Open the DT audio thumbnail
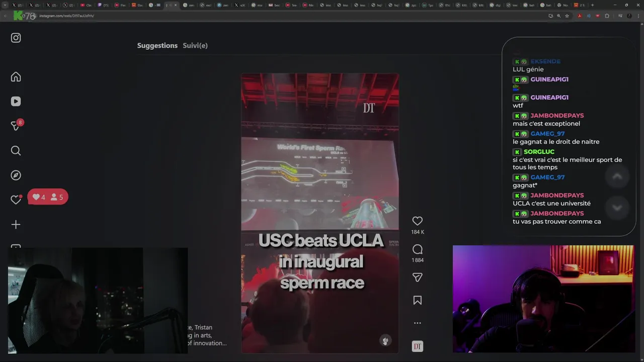The width and height of the screenshot is (644, 362). coord(417,346)
